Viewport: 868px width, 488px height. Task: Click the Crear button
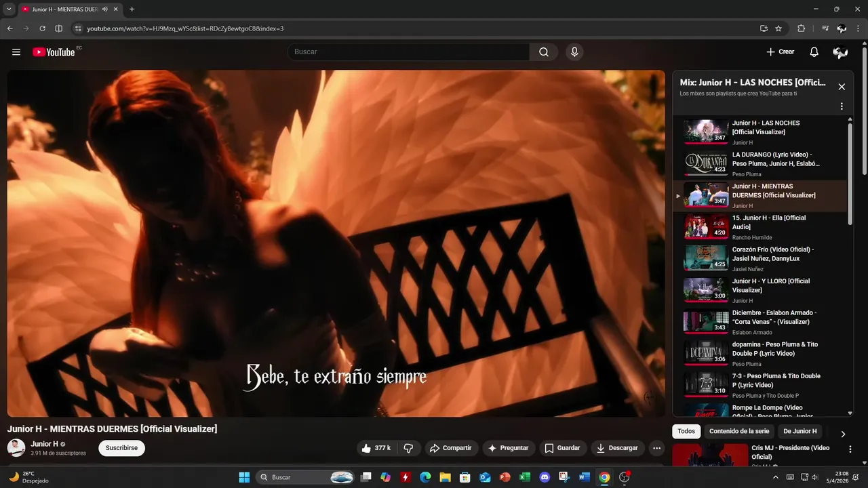[x=780, y=52]
